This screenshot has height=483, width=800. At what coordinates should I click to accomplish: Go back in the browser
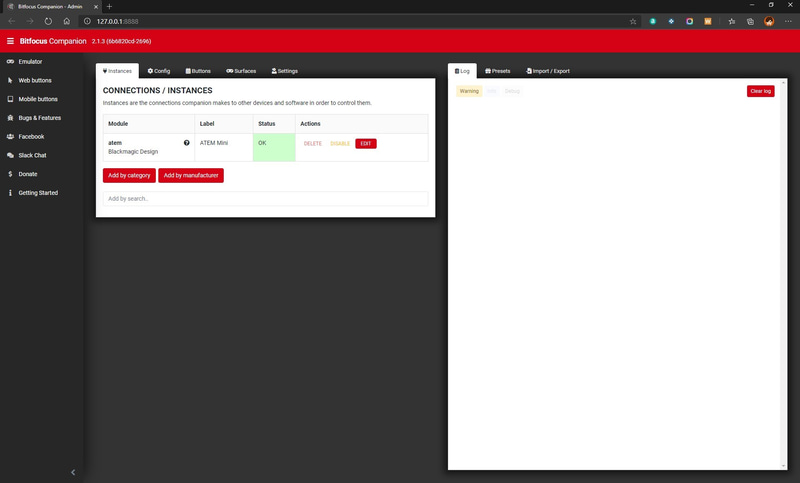[x=12, y=21]
